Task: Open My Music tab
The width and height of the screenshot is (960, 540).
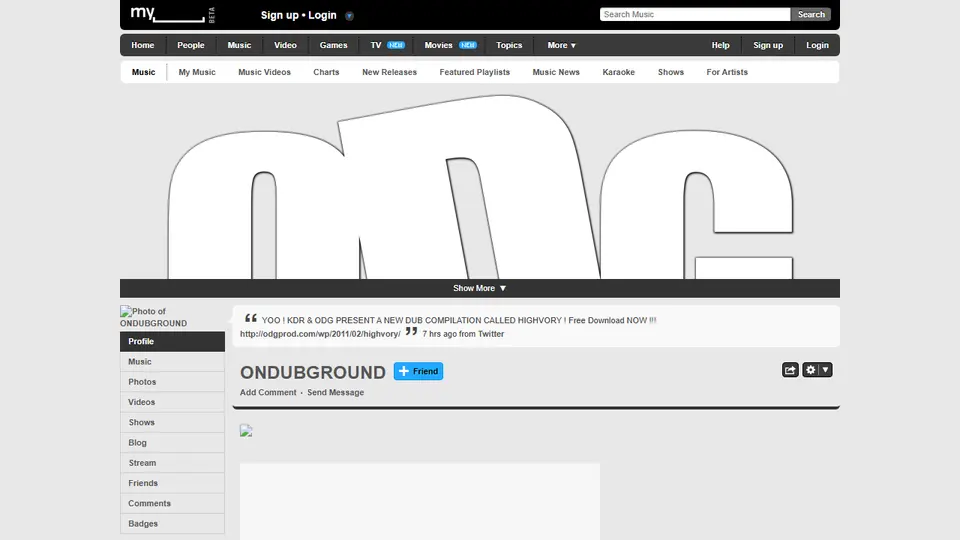Action: pyautogui.click(x=197, y=72)
